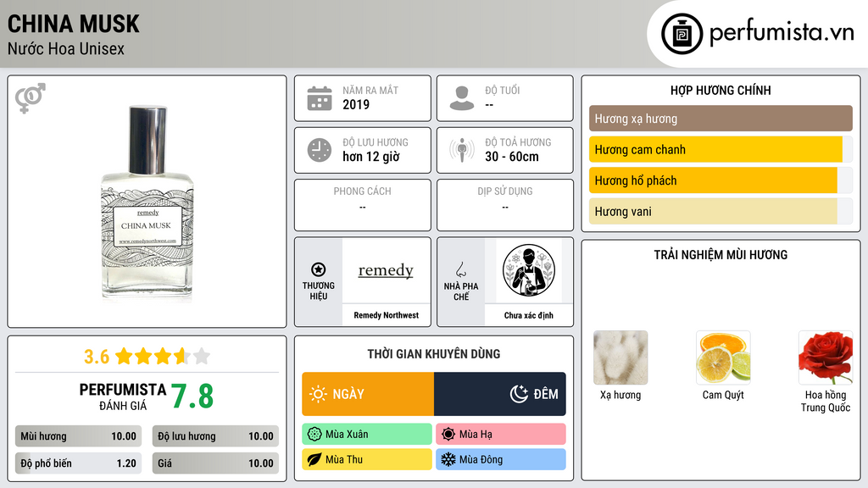Click the sillage icon beside Độ toả hương

pos(462,150)
